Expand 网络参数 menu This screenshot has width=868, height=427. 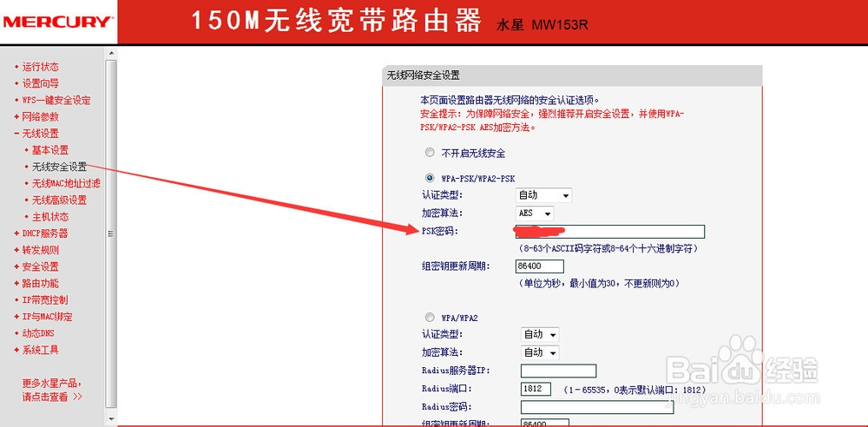(40, 117)
